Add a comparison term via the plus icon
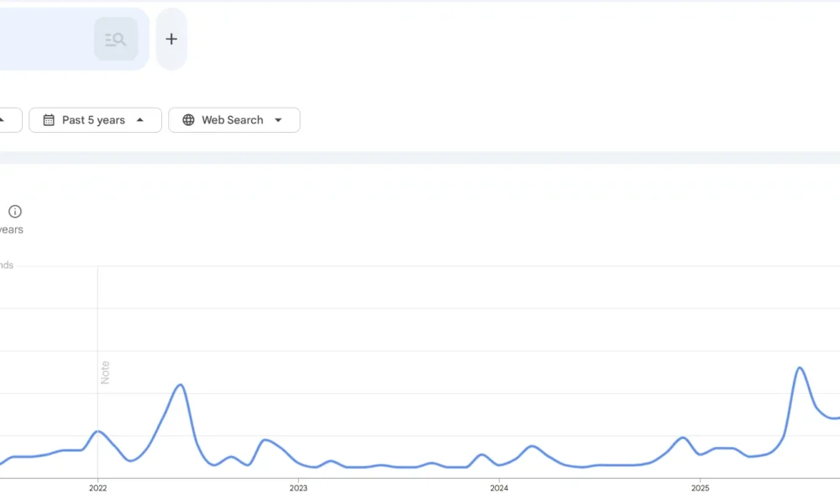The height and width of the screenshot is (504, 840). (x=171, y=39)
